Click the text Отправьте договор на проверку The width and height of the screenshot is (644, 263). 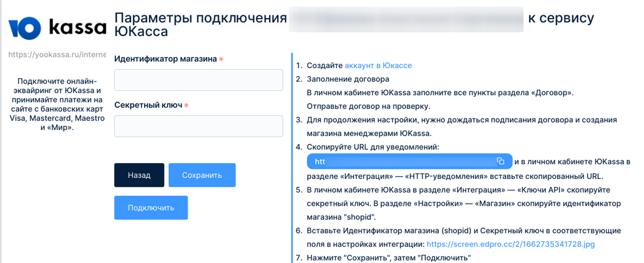tap(369, 106)
